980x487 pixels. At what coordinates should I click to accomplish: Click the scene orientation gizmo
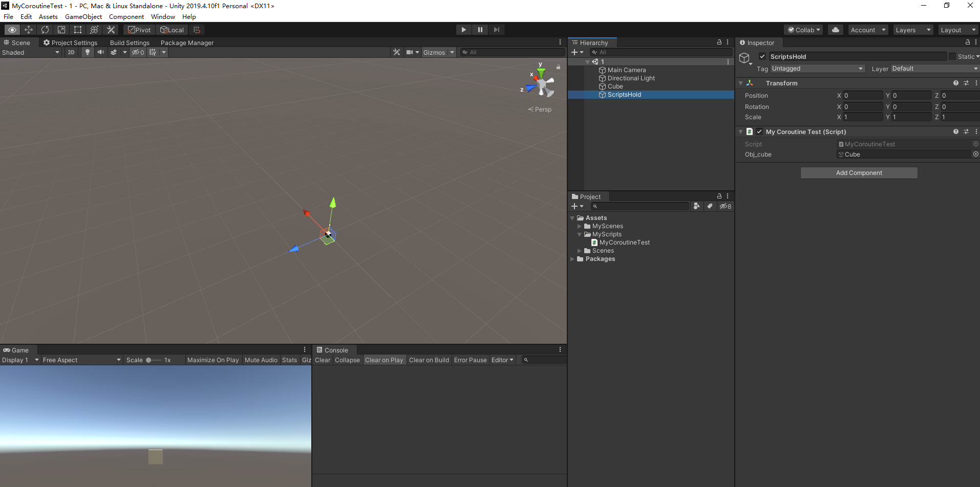click(541, 83)
